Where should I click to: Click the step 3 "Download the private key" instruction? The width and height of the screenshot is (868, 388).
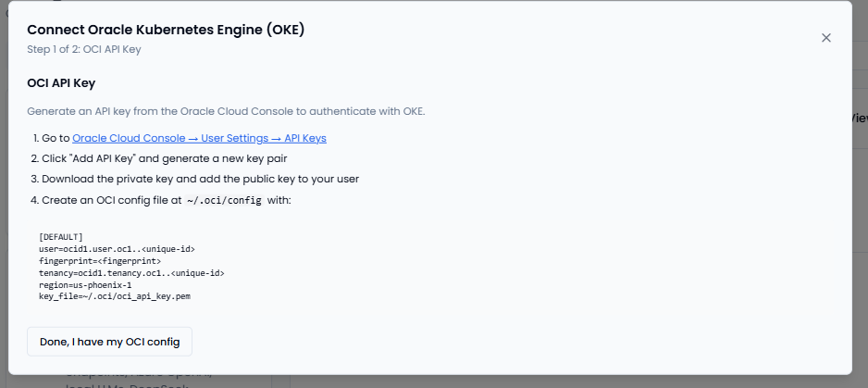point(200,179)
